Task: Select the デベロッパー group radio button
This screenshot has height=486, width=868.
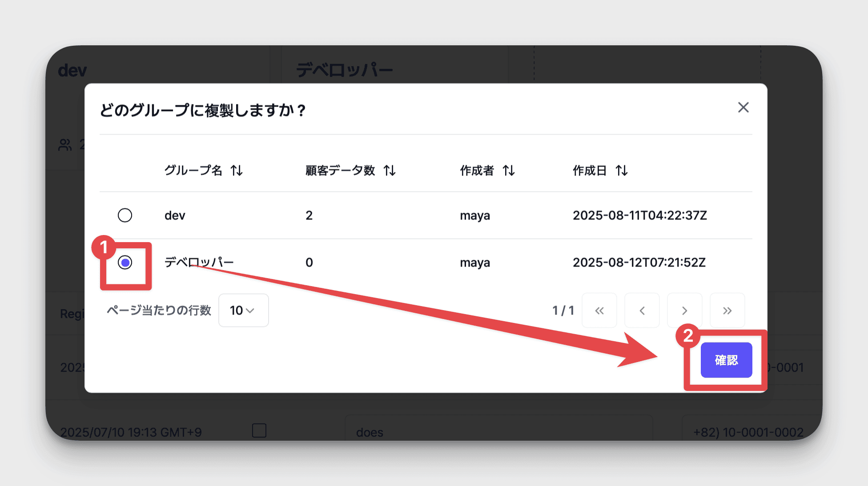Action: coord(125,263)
